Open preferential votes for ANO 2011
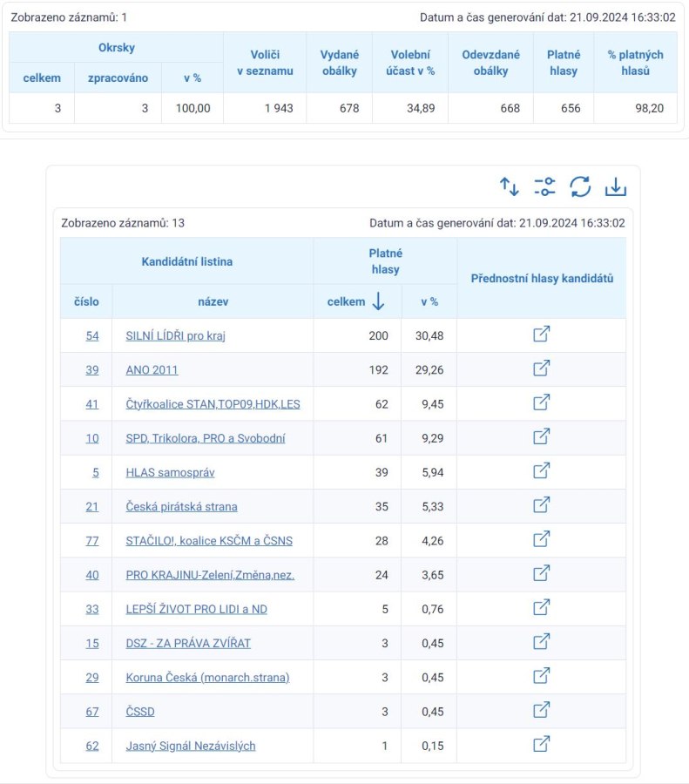Screen dimensions: 689x784 (542, 368)
